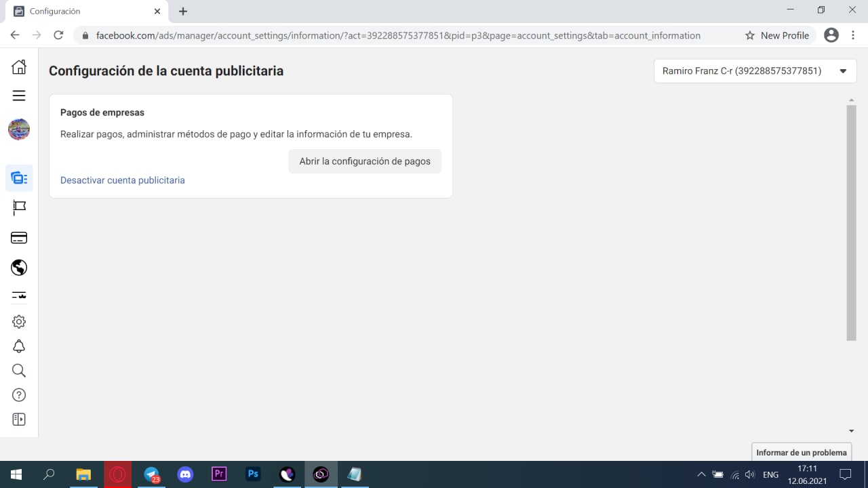Open the browser three-dot menu
Screen dimensions: 868x488
coord(852,35)
